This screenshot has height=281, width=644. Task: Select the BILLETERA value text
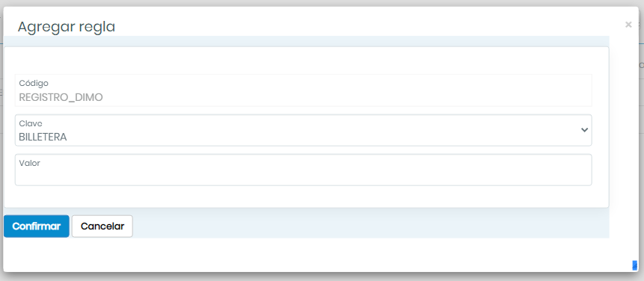click(x=43, y=138)
